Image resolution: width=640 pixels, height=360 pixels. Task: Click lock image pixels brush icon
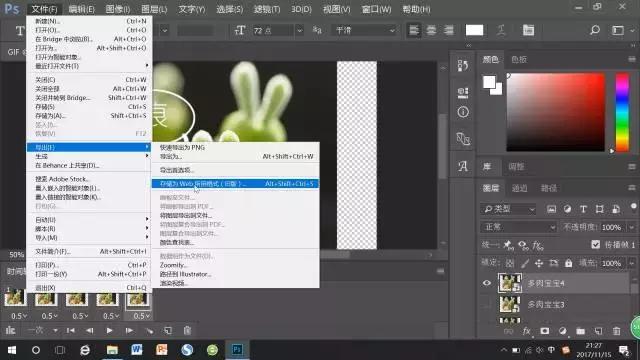524,263
